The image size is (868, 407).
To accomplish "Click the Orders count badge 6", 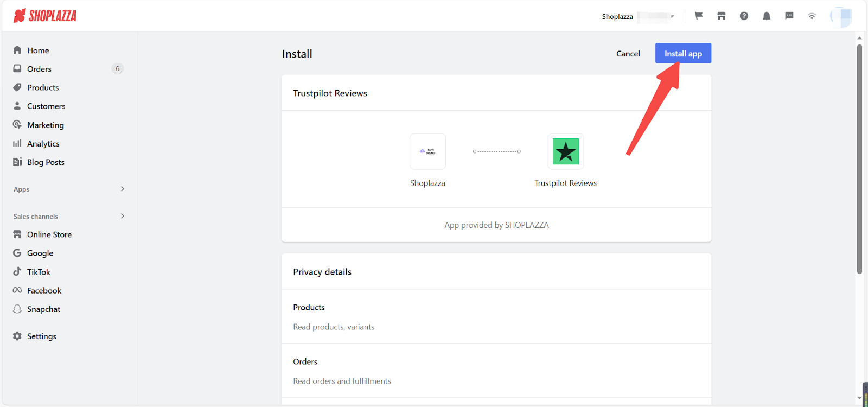I will (118, 69).
